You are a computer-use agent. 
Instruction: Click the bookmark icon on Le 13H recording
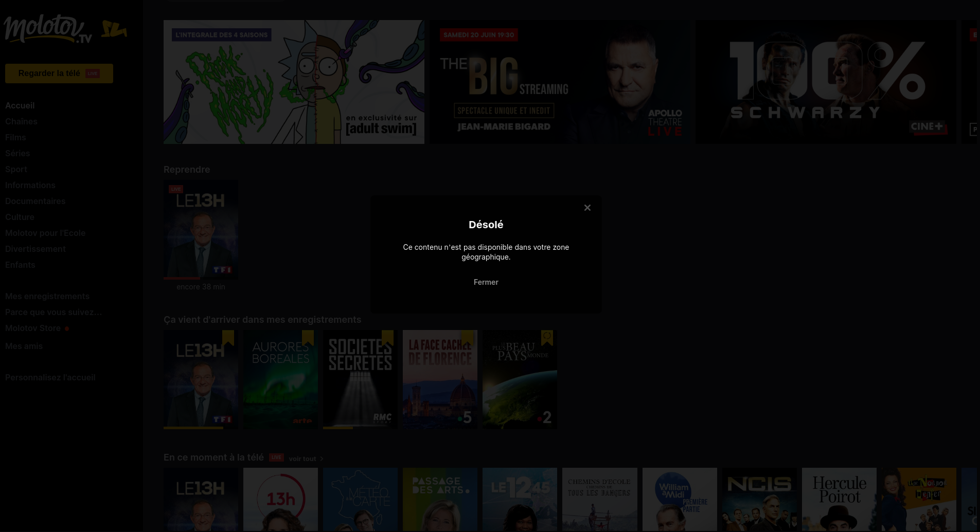[228, 337]
